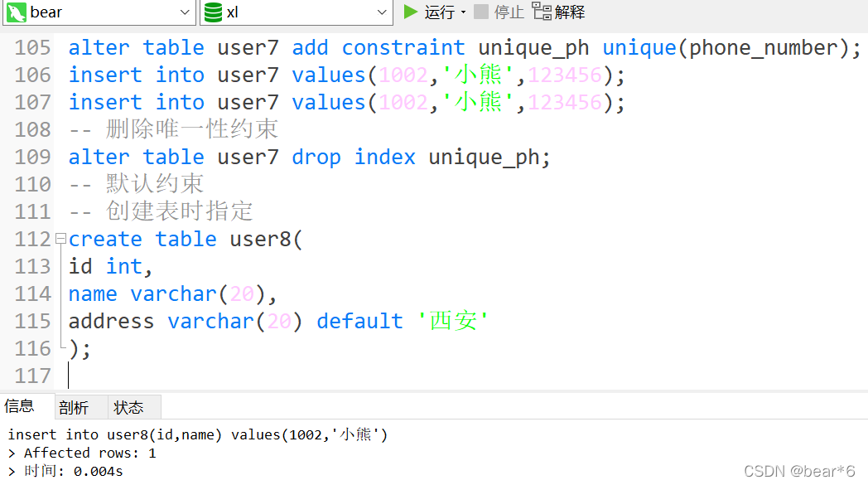The height and width of the screenshot is (485, 868).
Task: Click the Explain (解释) button
Action: (x=558, y=12)
